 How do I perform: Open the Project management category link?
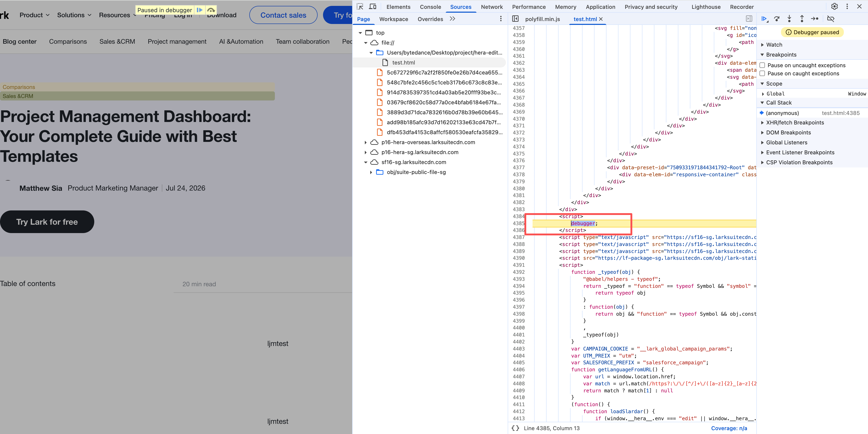click(177, 41)
